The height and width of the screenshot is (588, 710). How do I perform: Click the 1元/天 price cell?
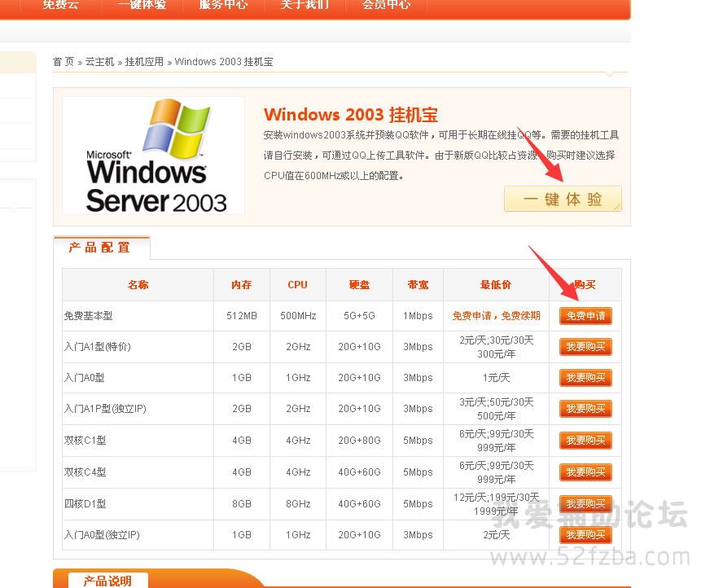click(497, 377)
